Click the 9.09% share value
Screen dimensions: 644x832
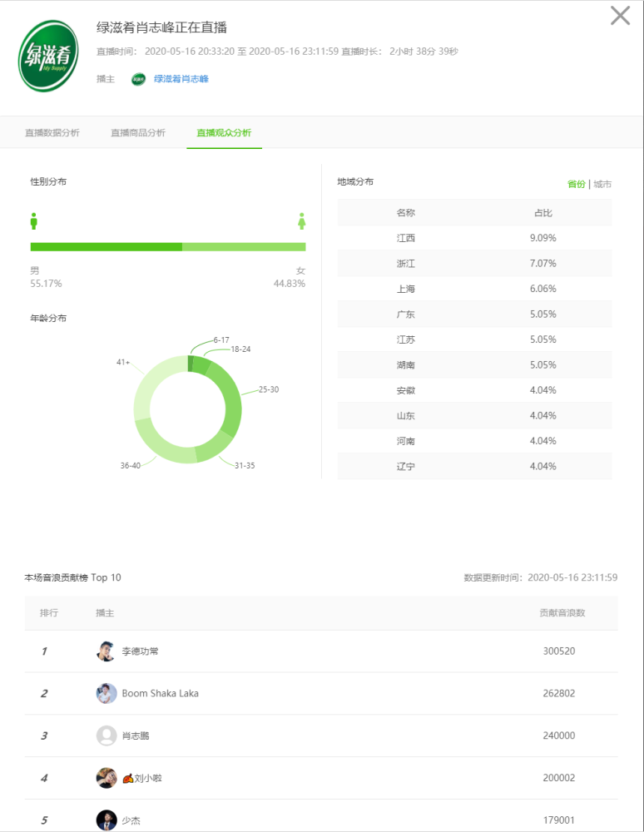click(543, 238)
